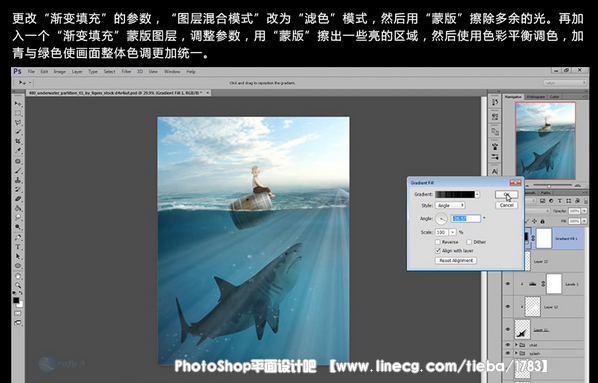
Task: Uncheck Align with layer checkbox
Action: (438, 251)
